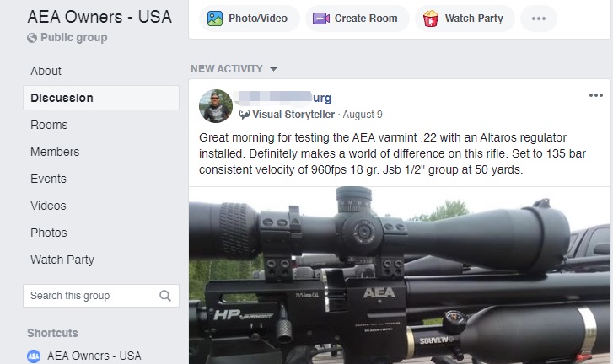Click the Public group label
Screen dimensions: 613x364
coord(74,38)
